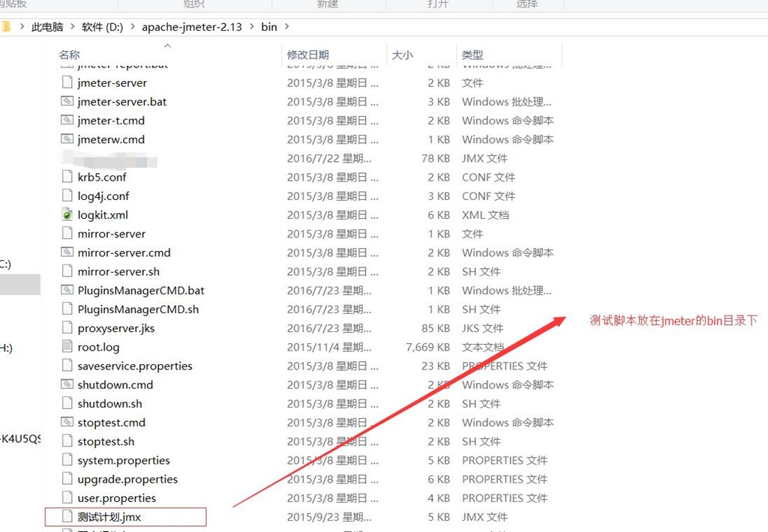
Task: Click the log4j.conf file icon
Action: pos(67,196)
